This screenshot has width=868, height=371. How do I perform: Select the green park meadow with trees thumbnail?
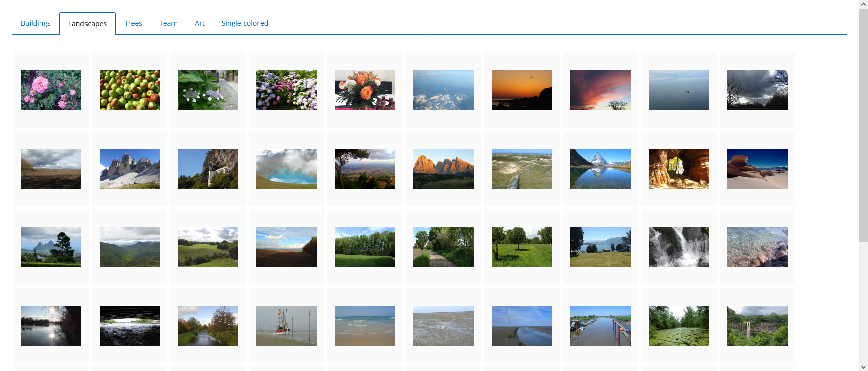click(x=522, y=247)
